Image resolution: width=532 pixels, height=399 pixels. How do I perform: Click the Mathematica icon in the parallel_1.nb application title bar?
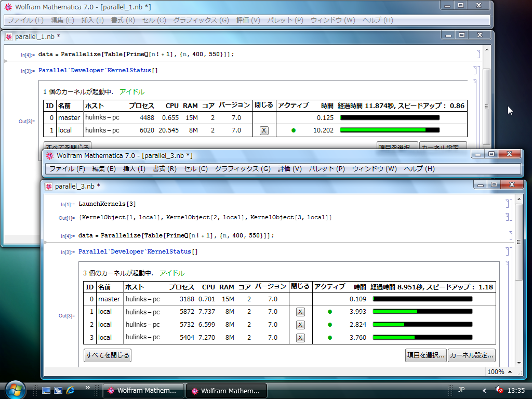pos(8,7)
